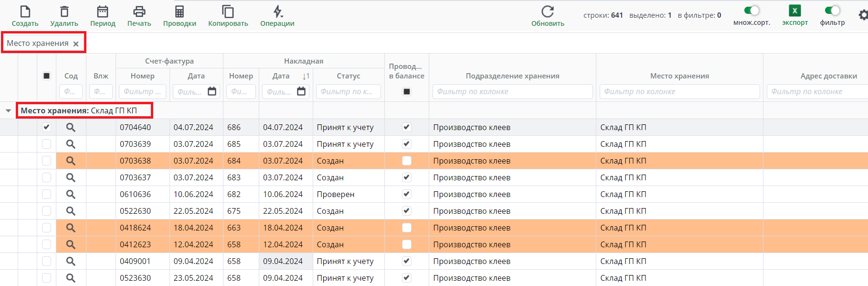Open Проводки calculator icon

point(180,11)
